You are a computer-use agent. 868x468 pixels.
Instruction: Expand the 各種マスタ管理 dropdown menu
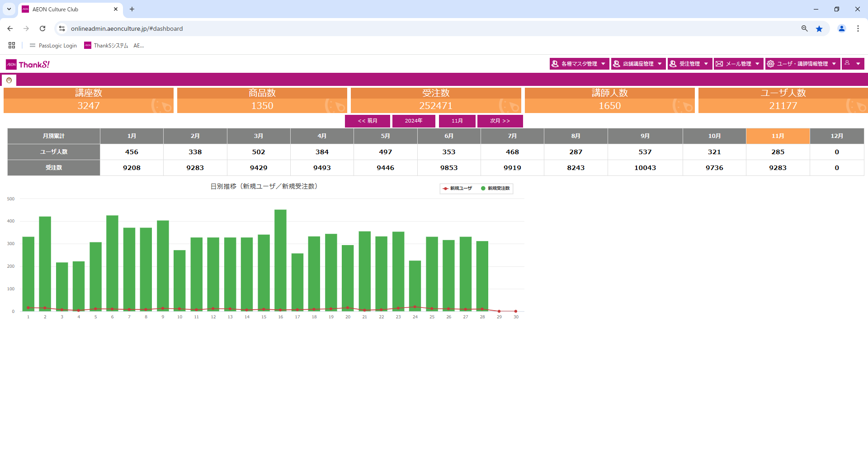pyautogui.click(x=579, y=64)
